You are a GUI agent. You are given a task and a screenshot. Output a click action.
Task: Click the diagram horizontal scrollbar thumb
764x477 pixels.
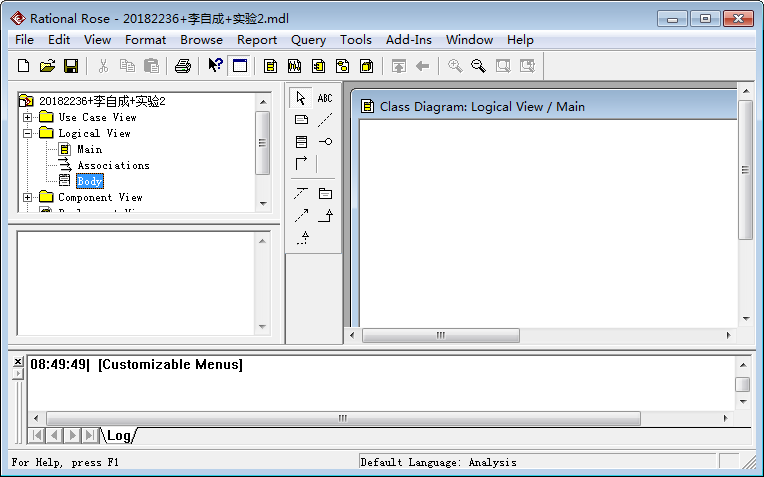[x=441, y=335]
